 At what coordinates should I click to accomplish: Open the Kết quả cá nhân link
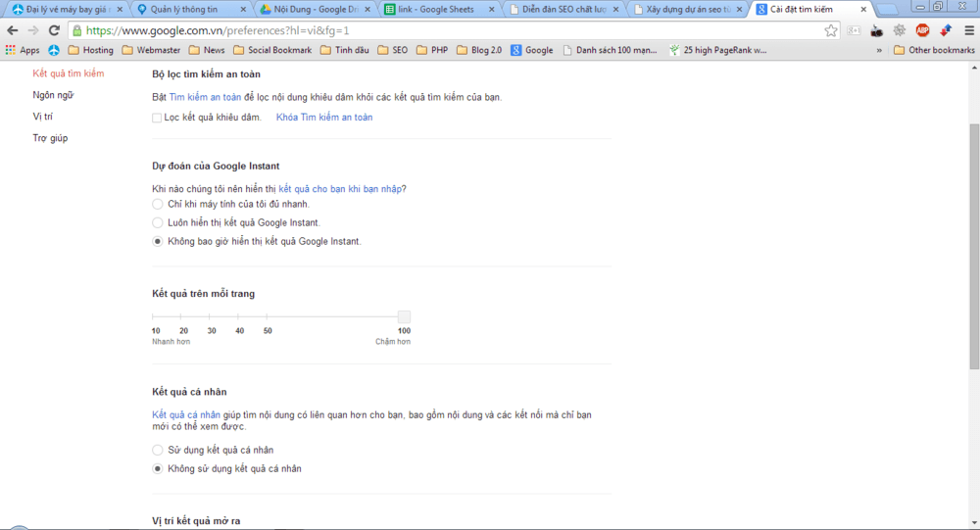coord(186,415)
